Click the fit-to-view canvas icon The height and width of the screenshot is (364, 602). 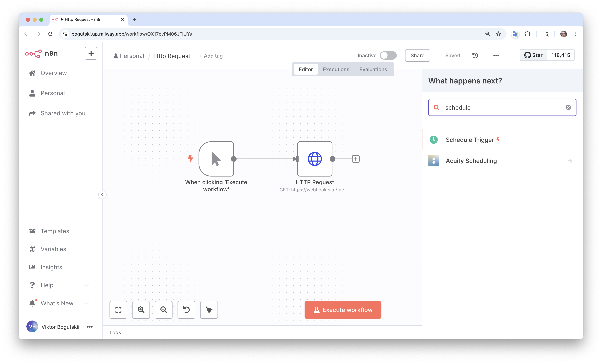(118, 310)
